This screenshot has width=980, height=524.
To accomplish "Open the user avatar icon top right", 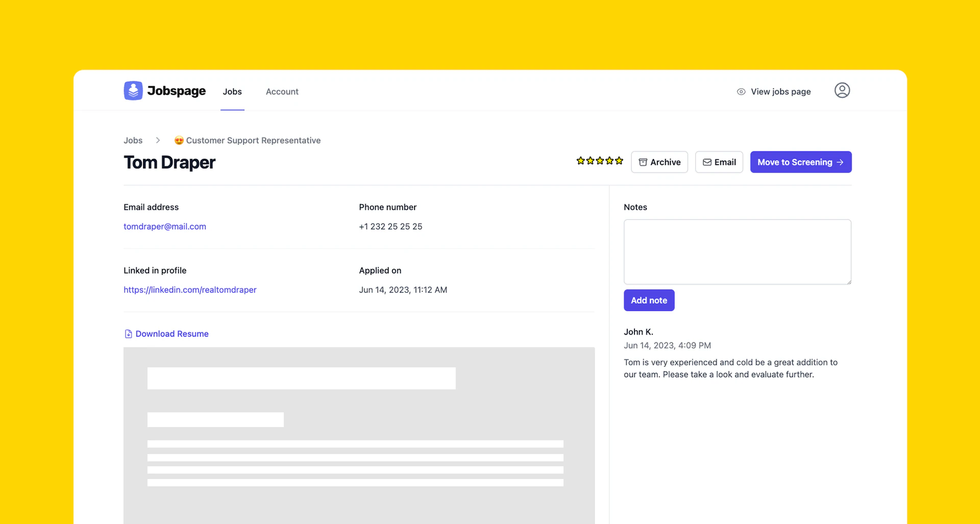I will (842, 90).
